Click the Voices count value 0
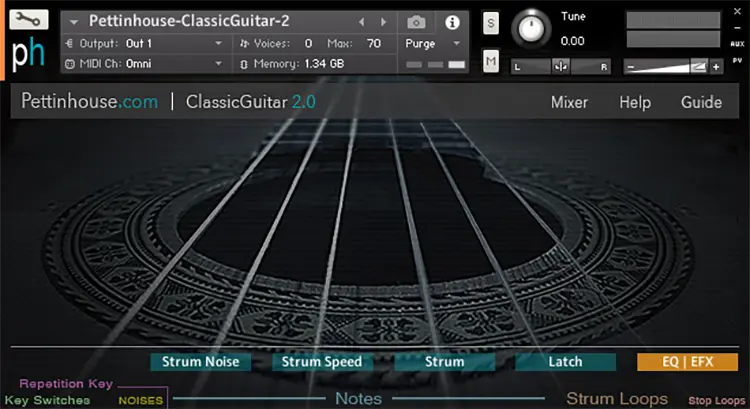This screenshot has height=409, width=750. point(309,44)
